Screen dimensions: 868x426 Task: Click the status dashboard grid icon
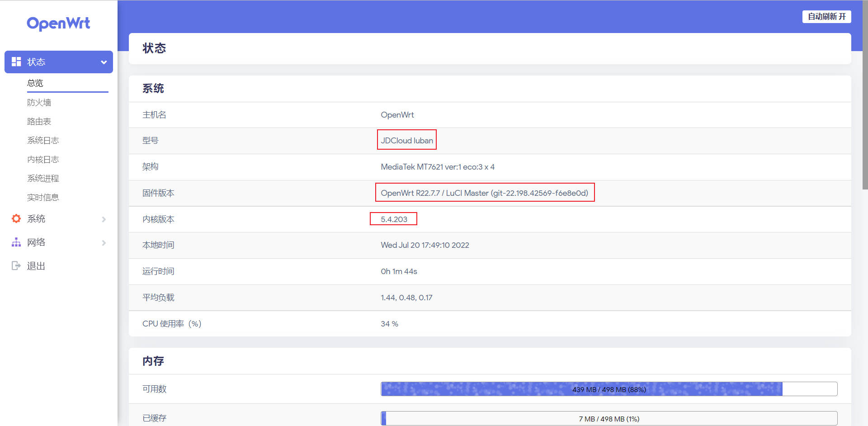click(16, 62)
